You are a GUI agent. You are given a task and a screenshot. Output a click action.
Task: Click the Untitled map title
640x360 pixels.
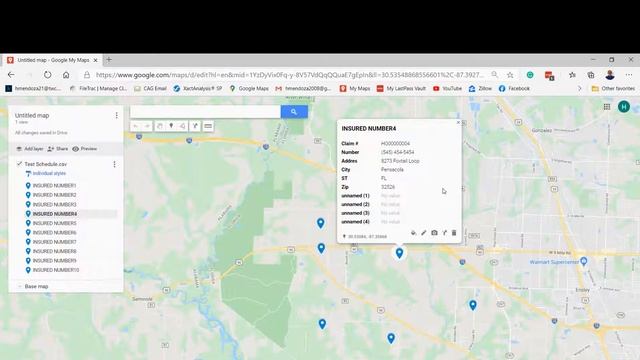click(32, 116)
